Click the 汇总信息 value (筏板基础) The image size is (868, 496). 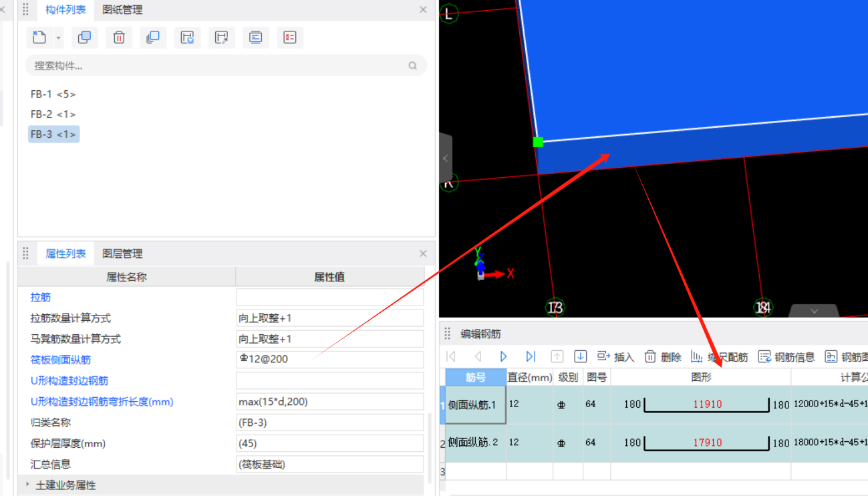(x=330, y=464)
